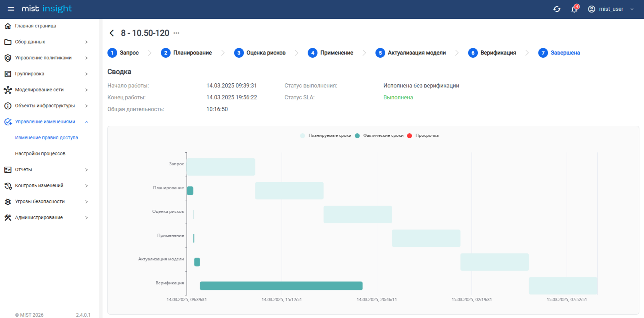644x318 pixels.
Task: Toggle the Фактические сроки legend series
Action: [379, 135]
